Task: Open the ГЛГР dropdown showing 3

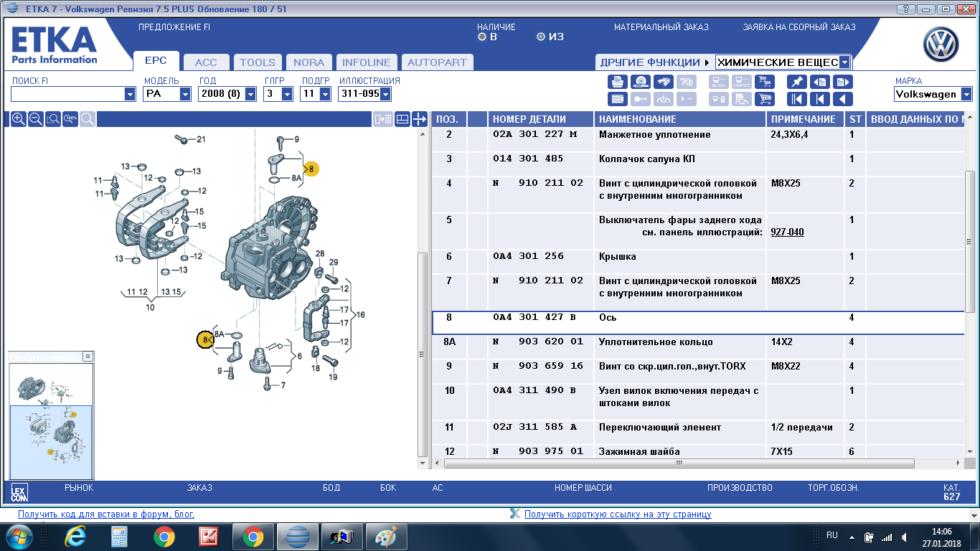Action: click(x=287, y=94)
